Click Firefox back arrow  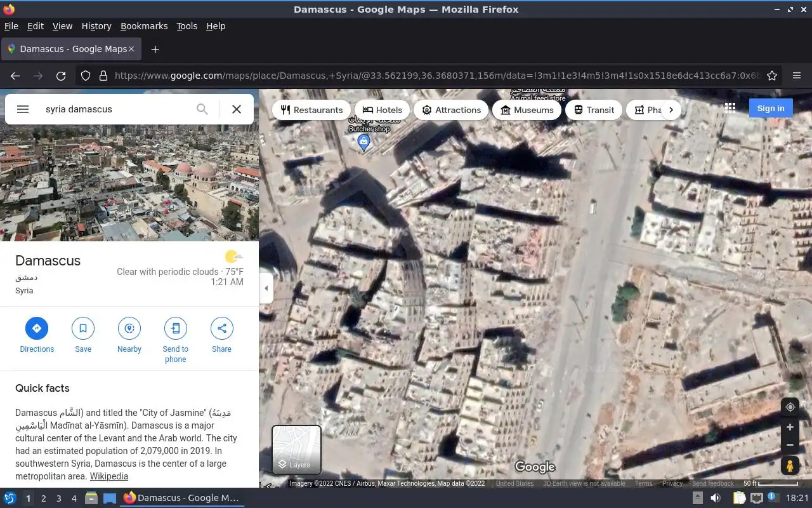tap(15, 76)
